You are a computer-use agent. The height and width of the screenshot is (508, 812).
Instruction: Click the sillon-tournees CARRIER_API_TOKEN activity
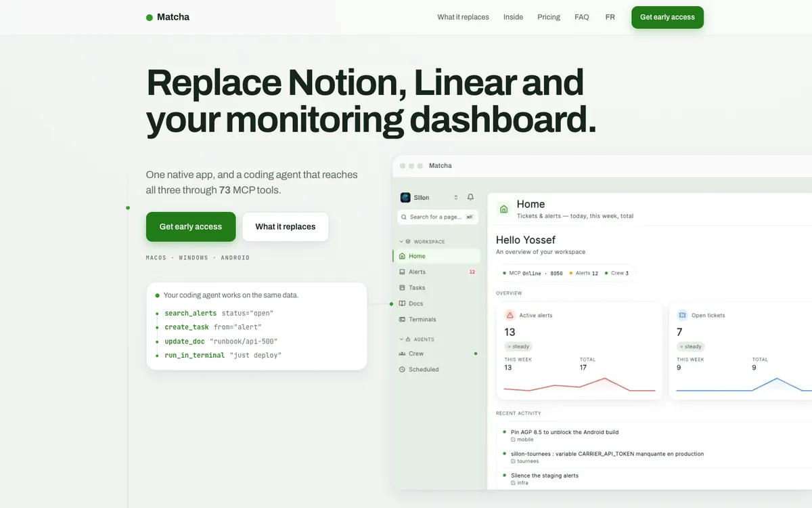(x=607, y=454)
